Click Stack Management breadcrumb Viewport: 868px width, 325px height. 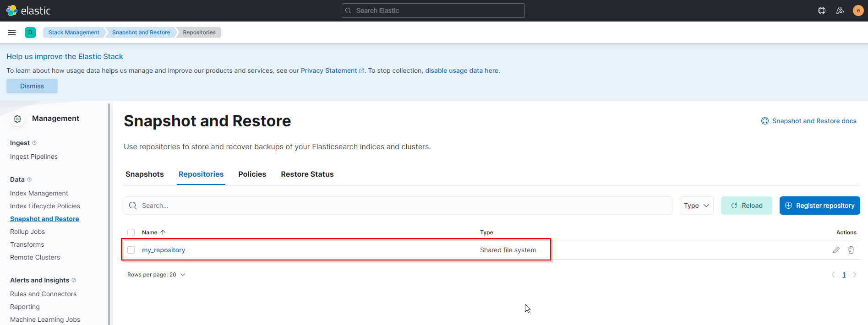coord(74,32)
